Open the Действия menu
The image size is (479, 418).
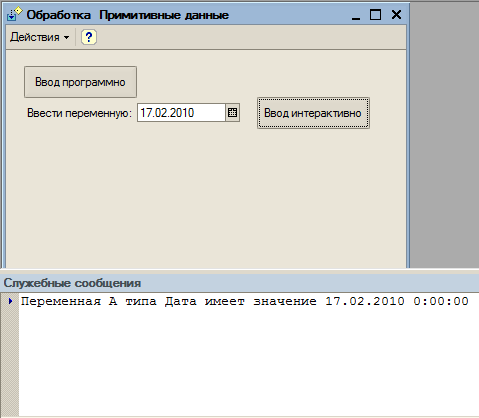pos(39,37)
